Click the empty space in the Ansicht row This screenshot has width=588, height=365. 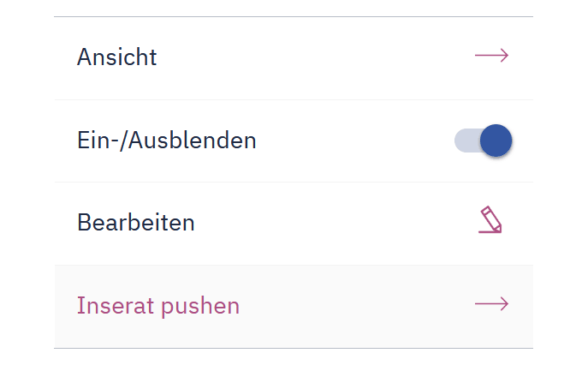[315, 58]
